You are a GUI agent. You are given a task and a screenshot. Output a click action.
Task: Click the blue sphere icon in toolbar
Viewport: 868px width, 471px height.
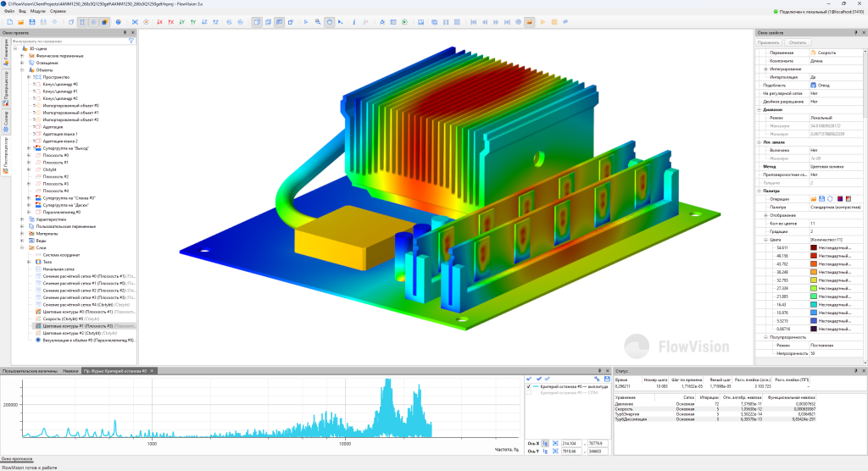click(118, 22)
